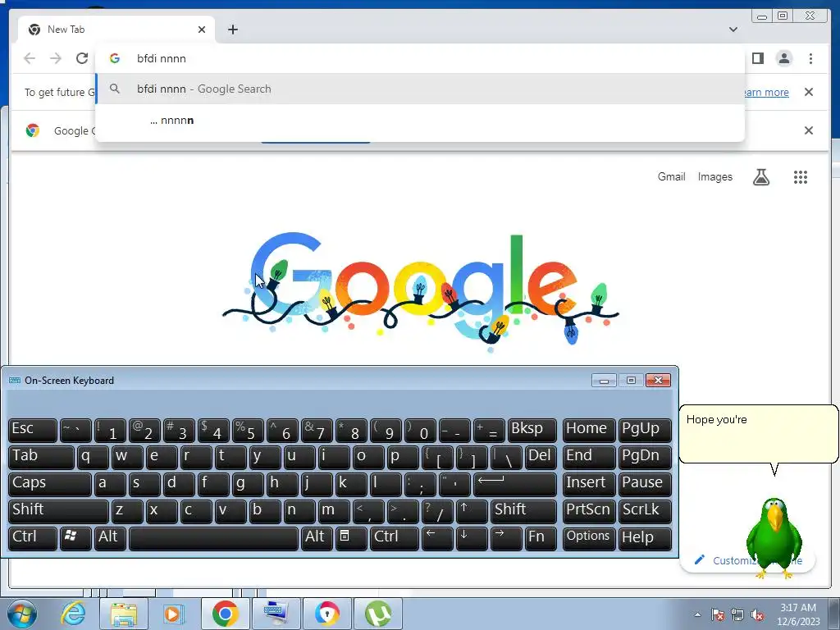Close the New Tab tab

coord(202,30)
